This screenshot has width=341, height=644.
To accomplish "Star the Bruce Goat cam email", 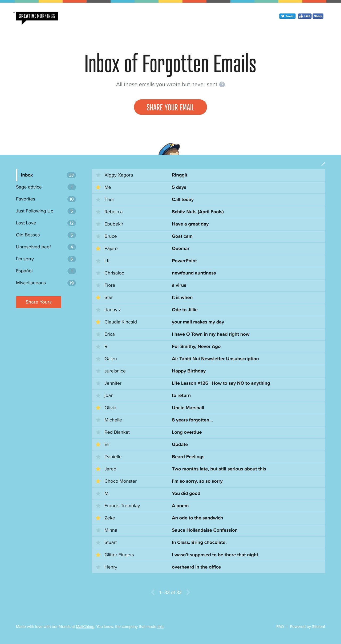I will click(x=98, y=236).
